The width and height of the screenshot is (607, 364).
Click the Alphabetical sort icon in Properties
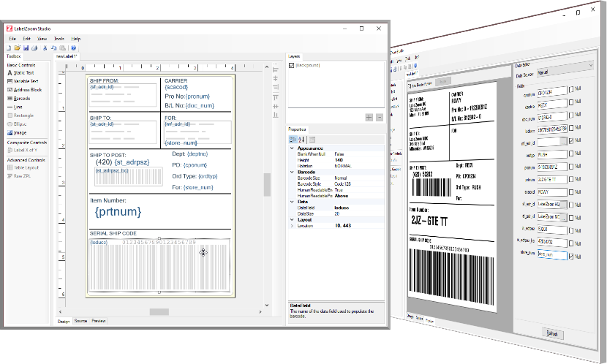click(x=301, y=140)
